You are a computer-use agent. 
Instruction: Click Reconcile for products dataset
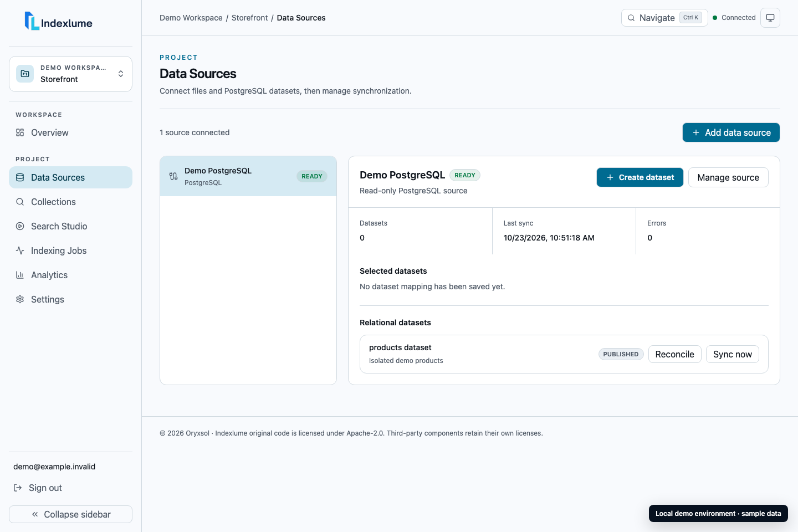[675, 354]
